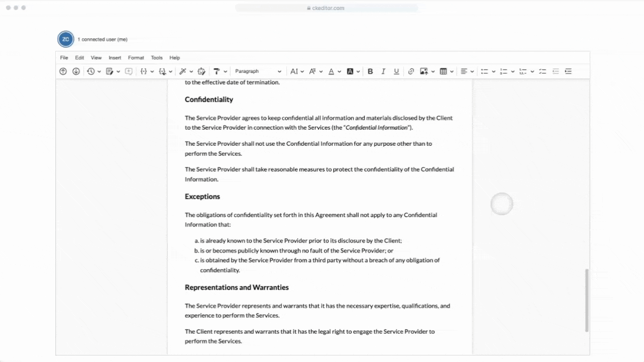Open the Paragraph heading dropdown
The image size is (644, 362).
[258, 71]
